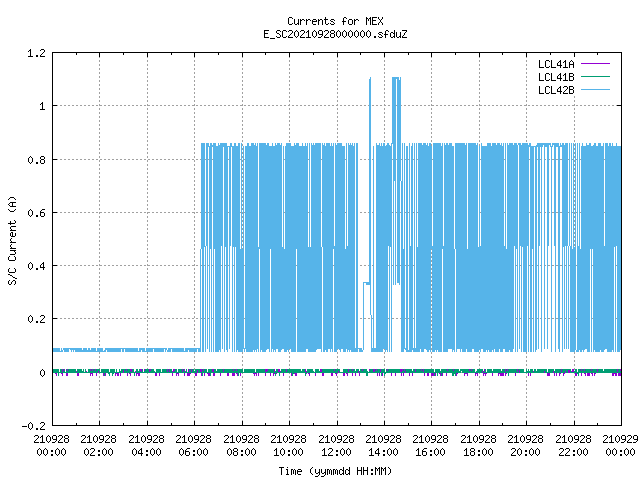This screenshot has width=640, height=480.
Task: Click the purple LCL41A legend line sample
Action: [x=595, y=64]
